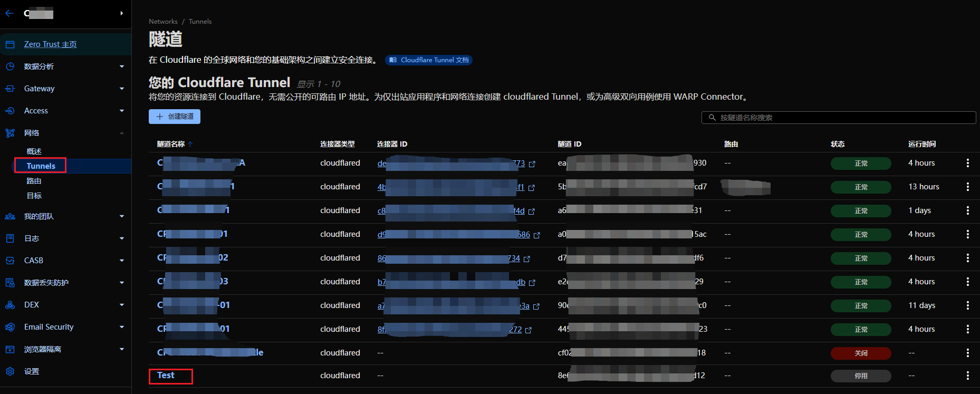Expand the Access menu chevron
This screenshot has width=980, height=394.
[122, 111]
